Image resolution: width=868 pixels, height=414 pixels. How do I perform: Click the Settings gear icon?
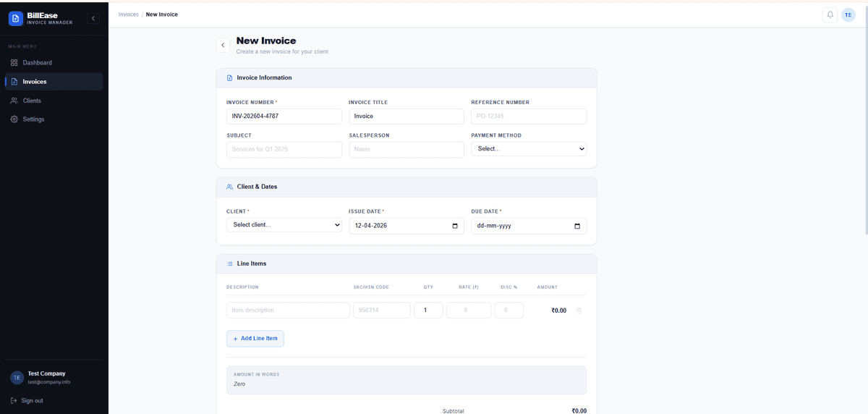click(14, 119)
